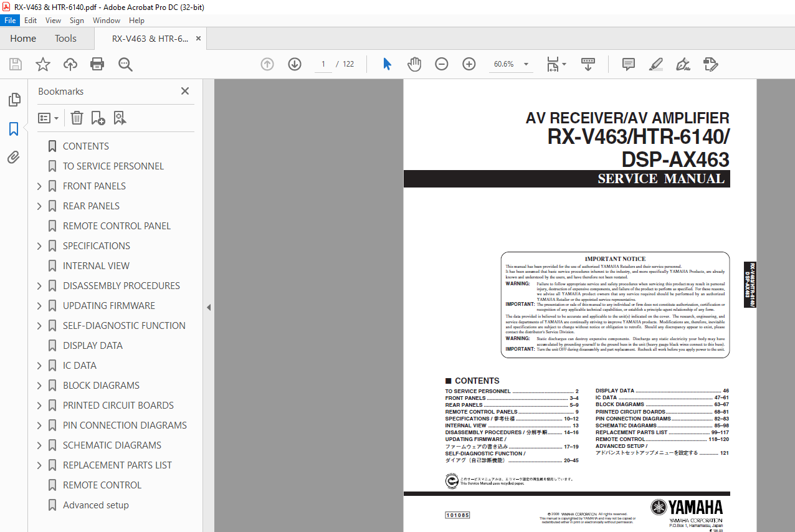The height and width of the screenshot is (532, 795).
Task: Click the page number field
Action: click(x=323, y=64)
